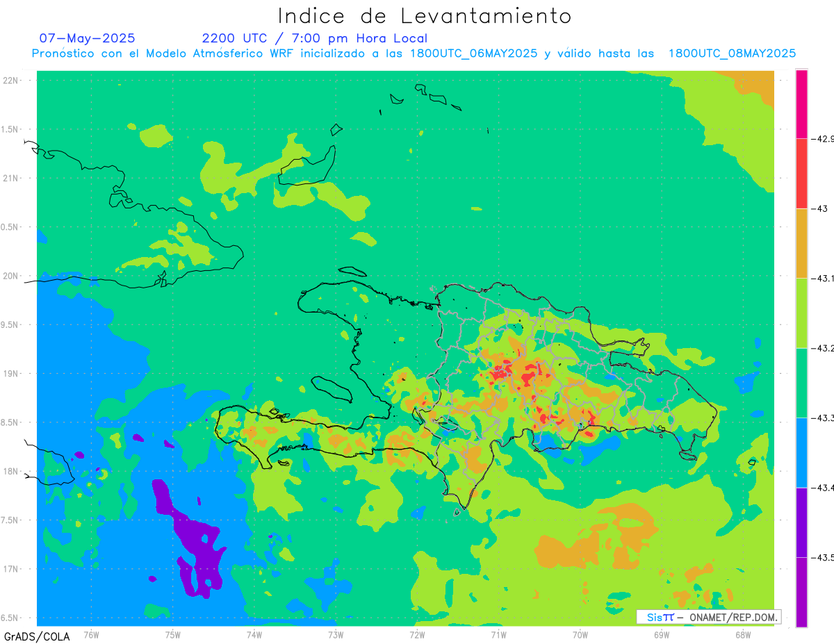Pick the dark violet swatch above the -43.5 label
Screen dimensions: 834x644
[801, 522]
